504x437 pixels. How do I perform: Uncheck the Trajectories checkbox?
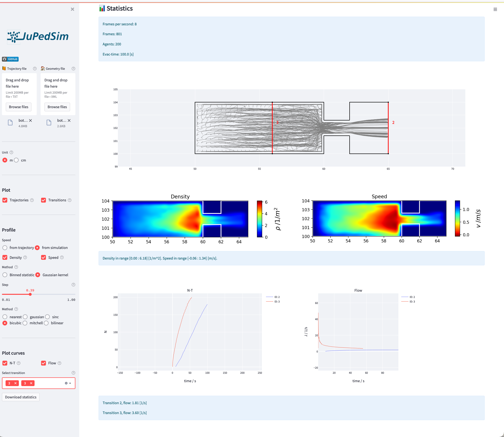(5, 200)
